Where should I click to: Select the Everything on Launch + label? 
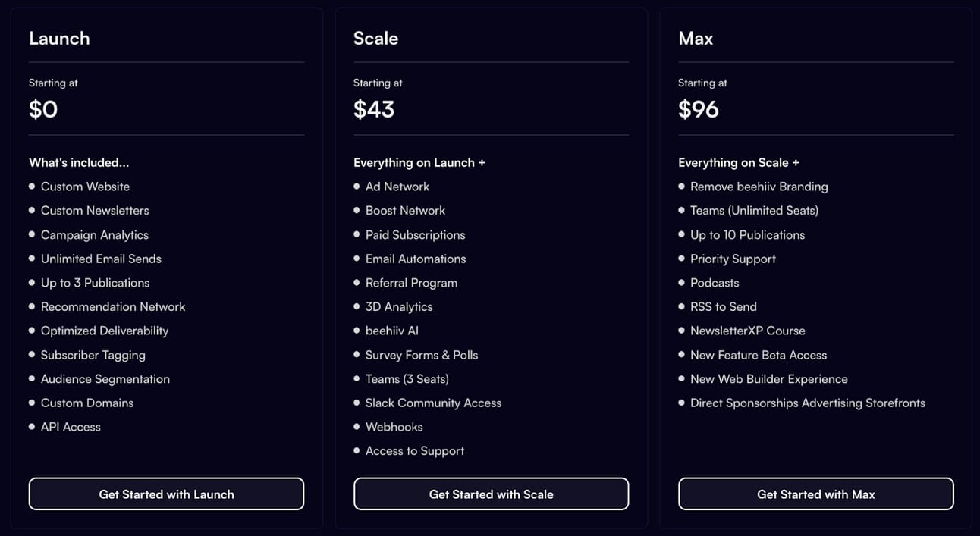pyautogui.click(x=419, y=162)
